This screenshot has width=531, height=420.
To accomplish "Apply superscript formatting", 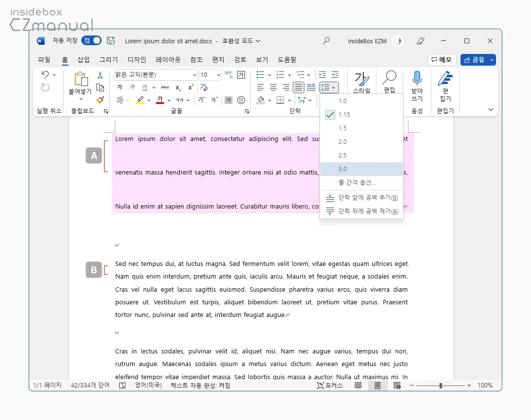I will [x=191, y=87].
